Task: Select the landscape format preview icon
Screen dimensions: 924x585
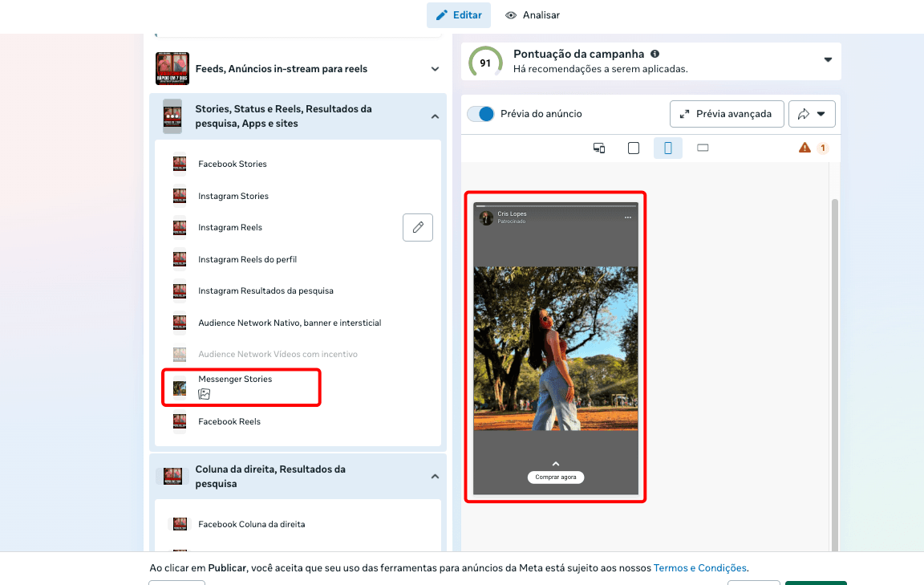Action: pyautogui.click(x=703, y=148)
